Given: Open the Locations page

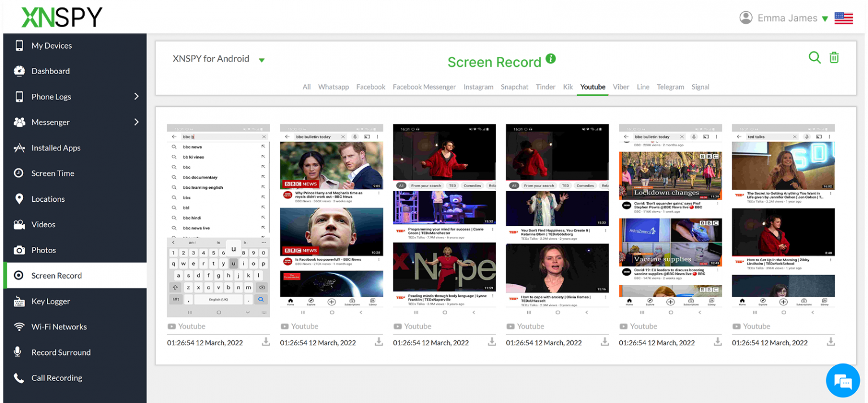Looking at the screenshot, I should [x=75, y=199].
